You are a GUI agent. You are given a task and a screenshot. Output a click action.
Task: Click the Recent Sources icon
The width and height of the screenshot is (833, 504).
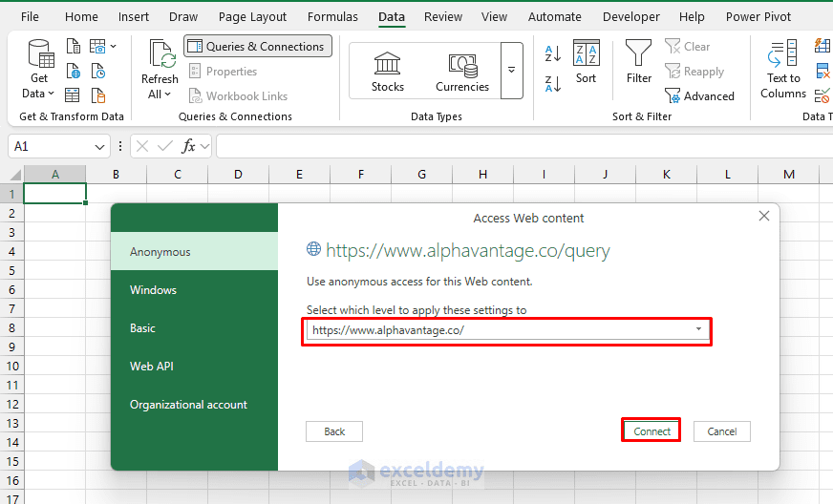click(x=97, y=71)
